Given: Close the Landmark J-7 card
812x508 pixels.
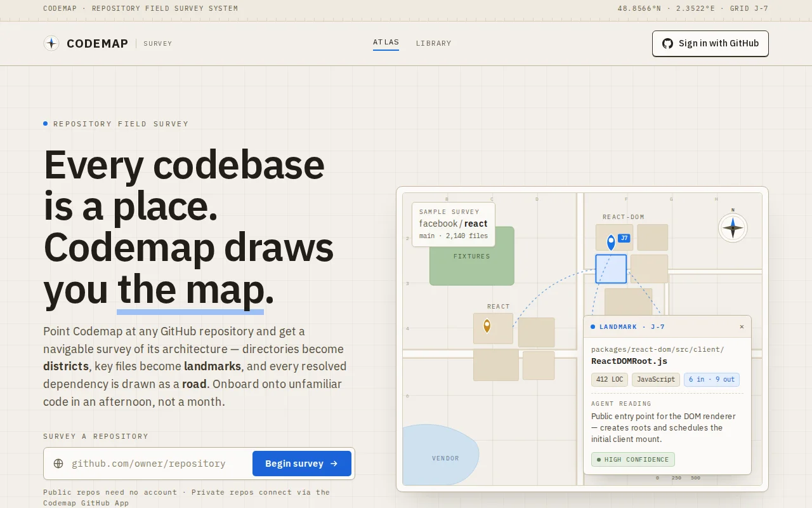Looking at the screenshot, I should (742, 327).
